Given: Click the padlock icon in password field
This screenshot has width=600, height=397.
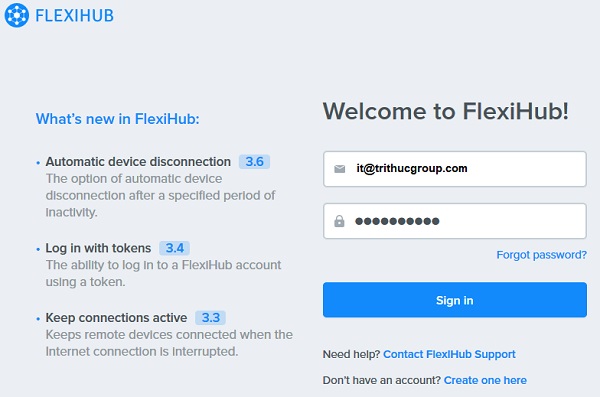Looking at the screenshot, I should [339, 221].
